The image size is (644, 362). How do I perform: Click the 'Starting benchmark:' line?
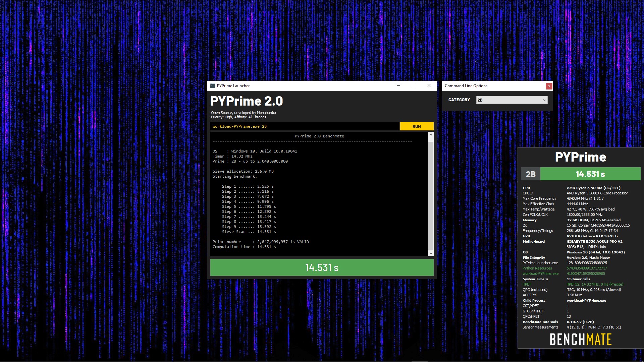[x=235, y=176]
